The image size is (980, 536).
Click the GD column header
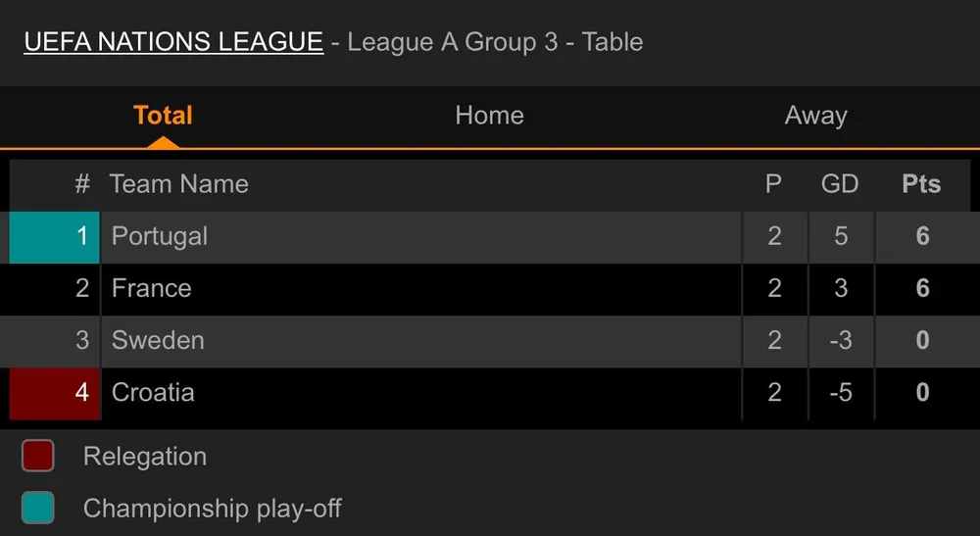840,184
